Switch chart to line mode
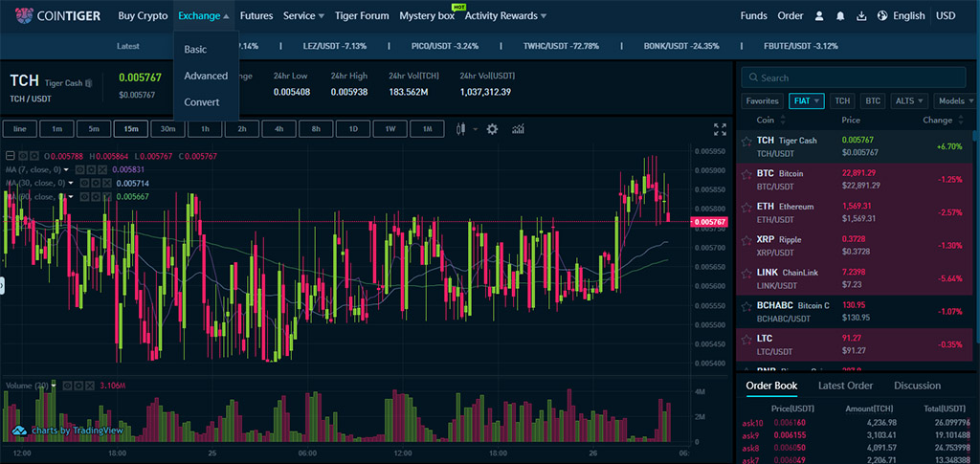The width and height of the screenshot is (980, 464). (20, 129)
